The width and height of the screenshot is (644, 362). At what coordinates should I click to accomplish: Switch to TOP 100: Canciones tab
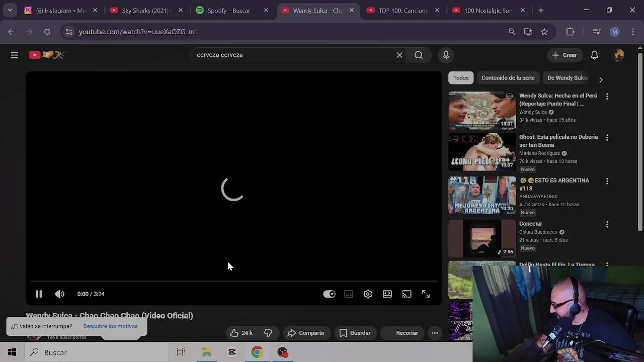[x=404, y=10]
